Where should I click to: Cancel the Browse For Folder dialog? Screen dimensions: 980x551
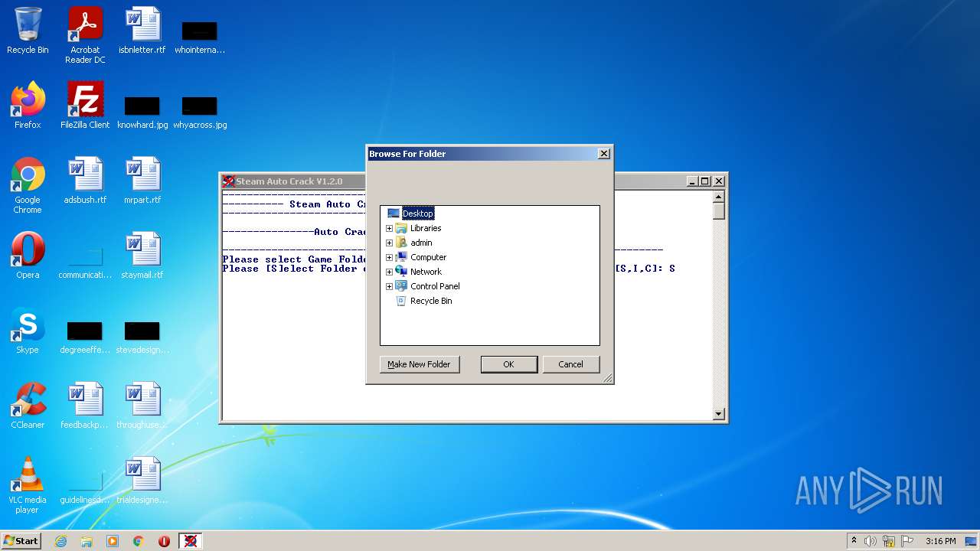point(570,364)
